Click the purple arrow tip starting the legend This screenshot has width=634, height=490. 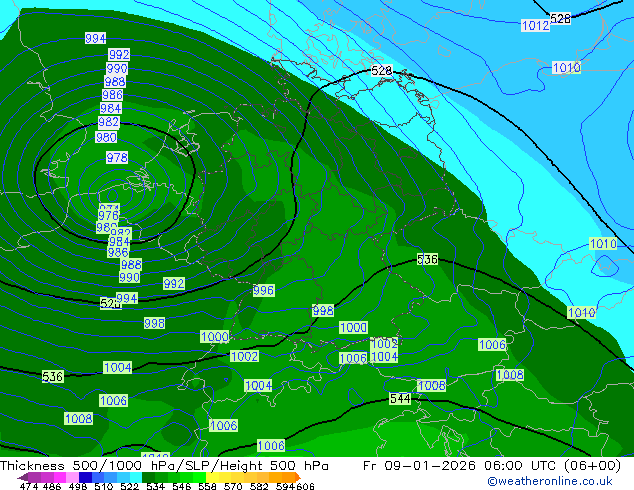tap(23, 477)
